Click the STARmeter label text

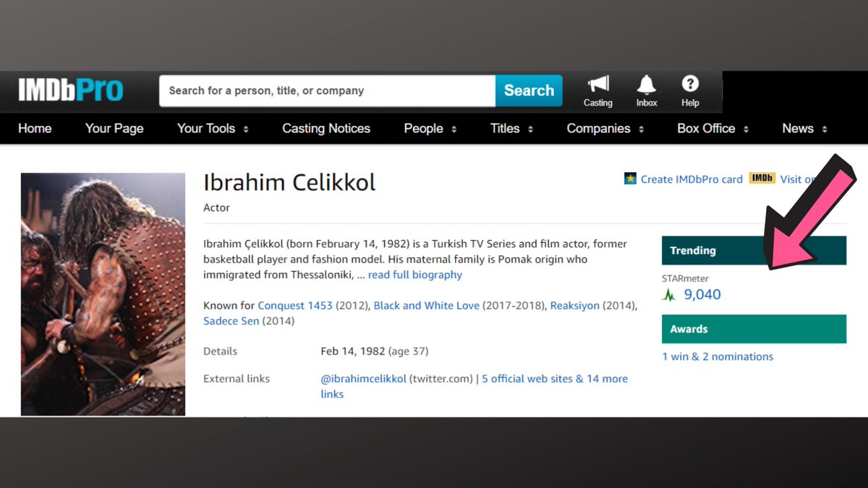point(685,278)
